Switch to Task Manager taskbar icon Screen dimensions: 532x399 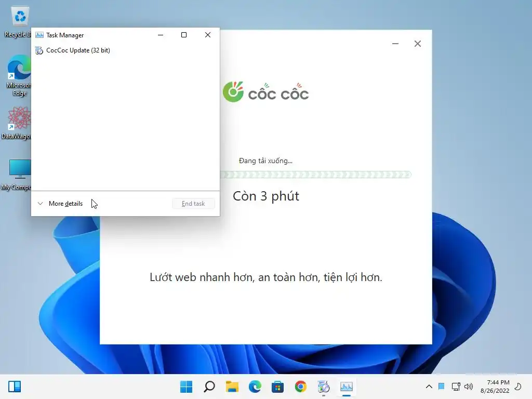tap(347, 387)
